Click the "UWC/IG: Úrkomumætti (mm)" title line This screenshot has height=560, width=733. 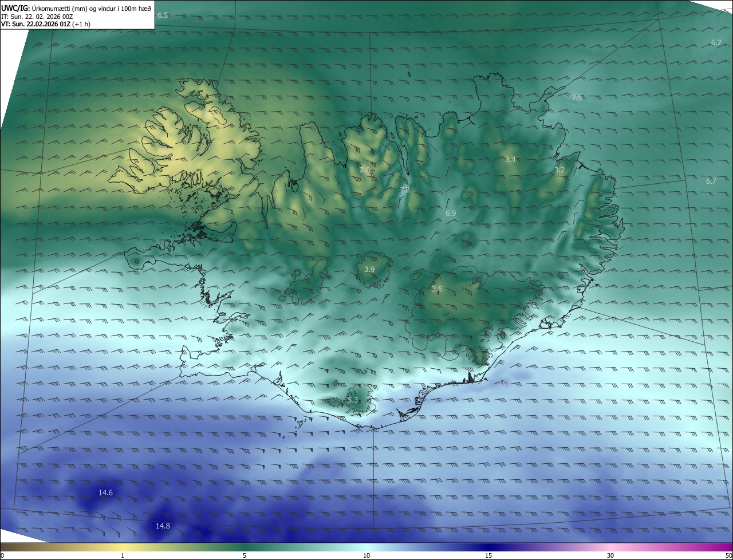pos(76,8)
